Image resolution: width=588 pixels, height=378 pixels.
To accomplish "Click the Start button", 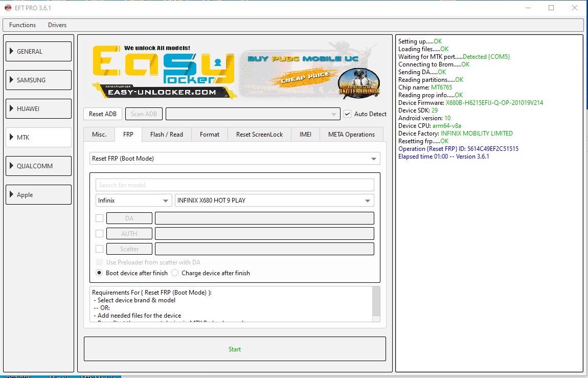I will [x=235, y=349].
